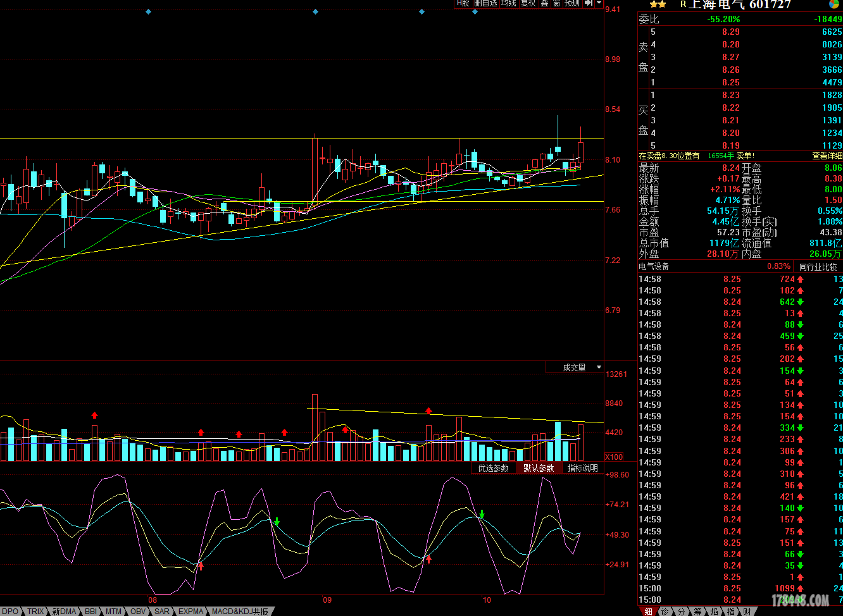Click the 最新 price 8.24
This screenshot has height=616, width=843.
[731, 168]
